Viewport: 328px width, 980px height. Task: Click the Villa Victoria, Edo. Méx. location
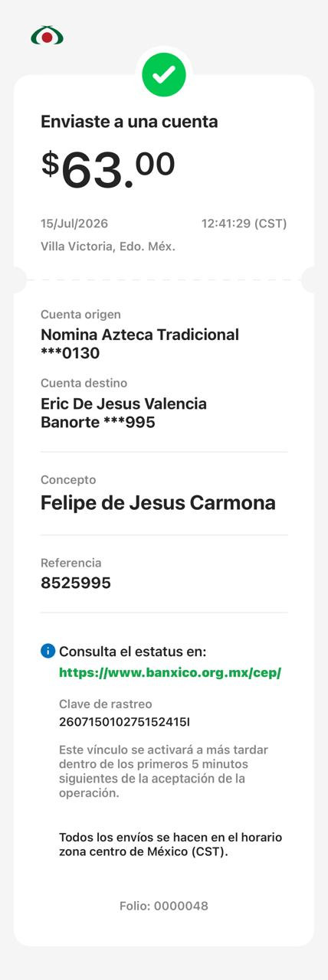(108, 247)
